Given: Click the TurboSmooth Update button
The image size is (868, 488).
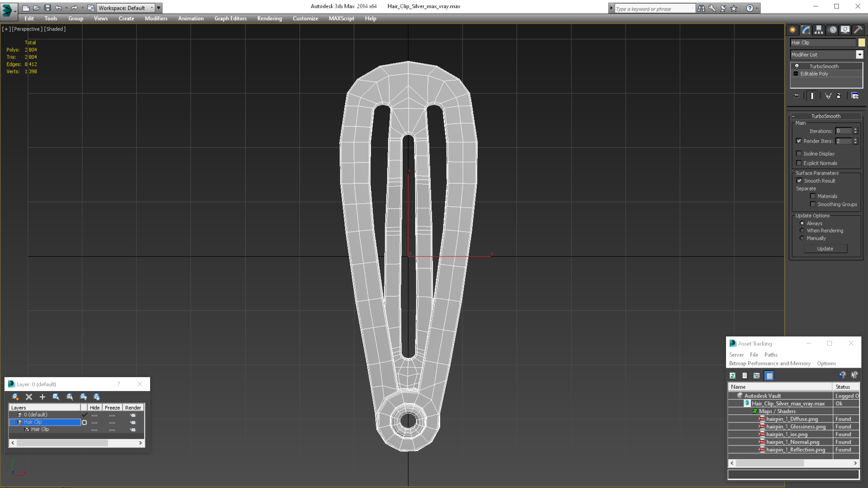Looking at the screenshot, I should 825,249.
